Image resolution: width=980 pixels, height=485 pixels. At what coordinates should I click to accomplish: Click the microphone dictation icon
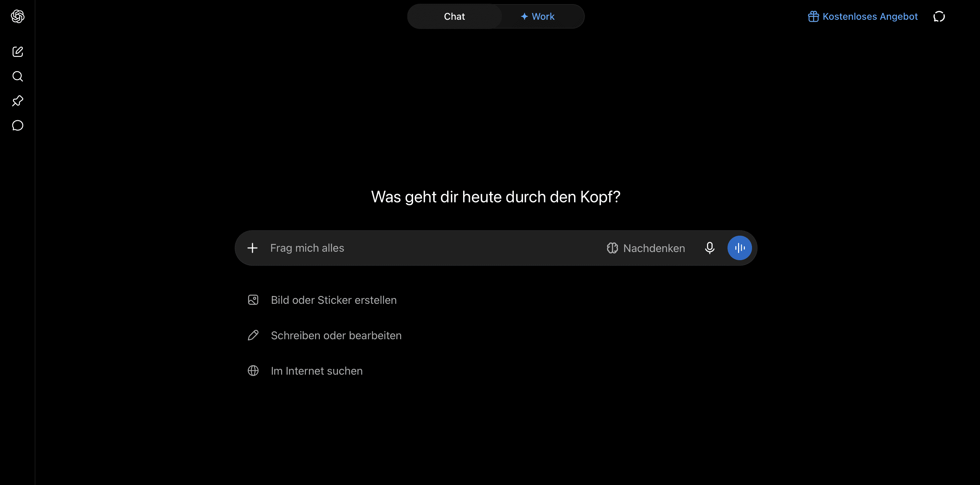click(x=709, y=248)
